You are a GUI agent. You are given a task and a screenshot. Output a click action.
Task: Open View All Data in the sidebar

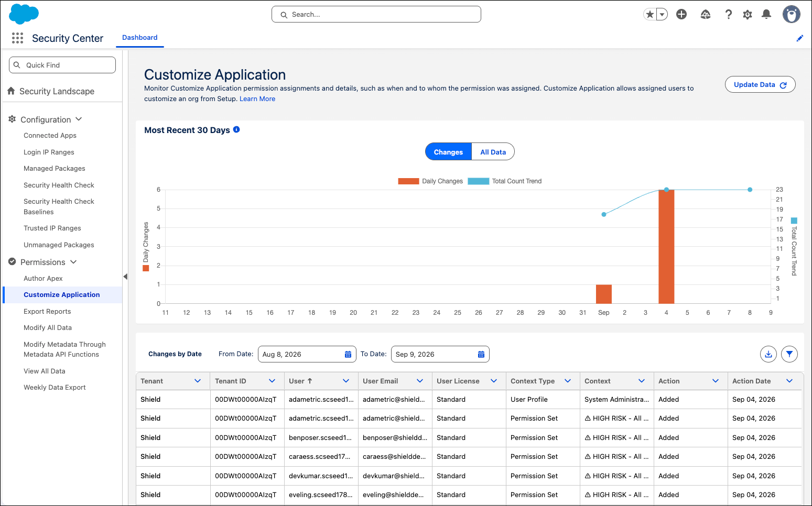coord(45,371)
